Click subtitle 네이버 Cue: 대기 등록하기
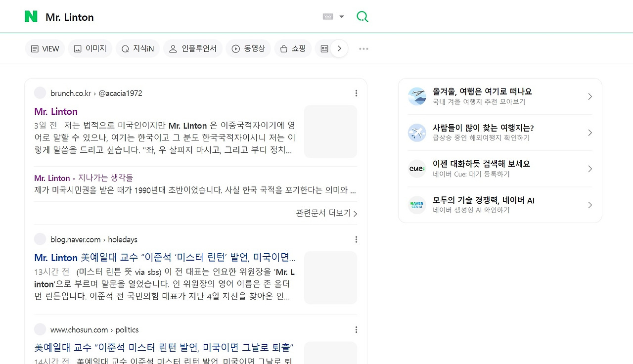The image size is (633, 364). click(471, 174)
